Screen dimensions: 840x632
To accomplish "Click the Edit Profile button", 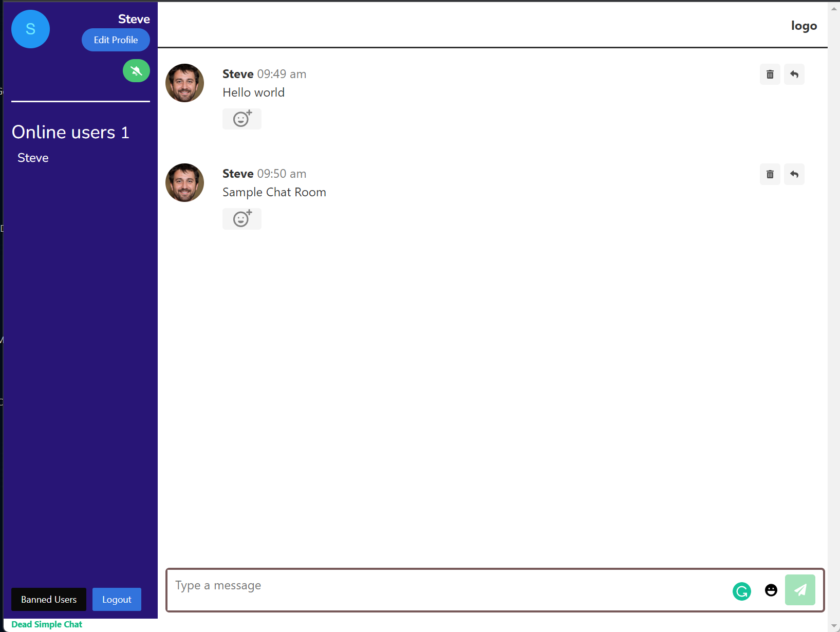I will 116,40.
